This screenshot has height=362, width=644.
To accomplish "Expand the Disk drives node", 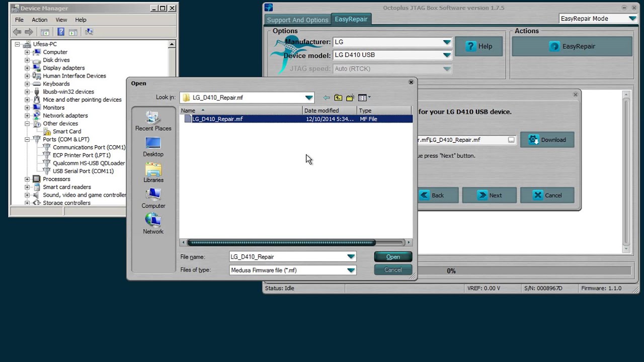I will coord(27,60).
